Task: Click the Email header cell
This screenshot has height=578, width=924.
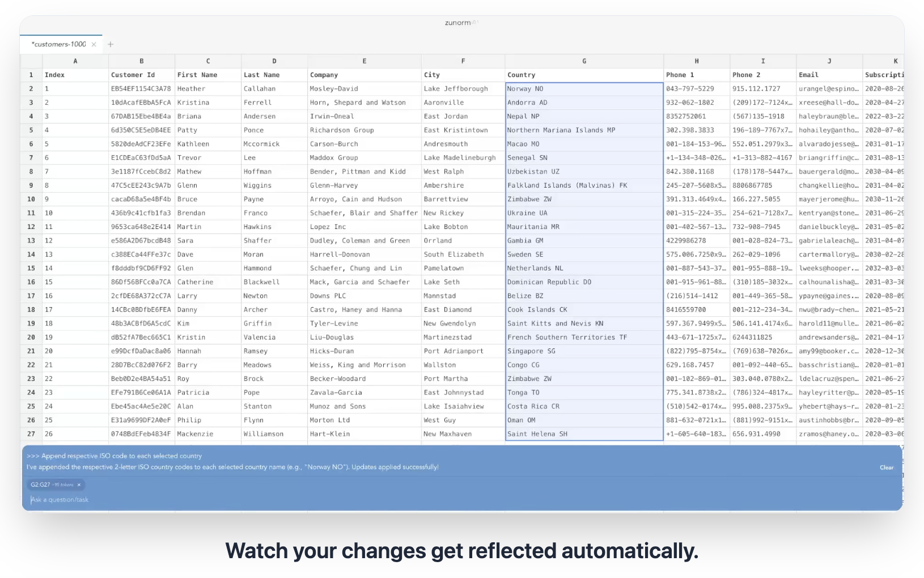Action: pyautogui.click(x=829, y=75)
